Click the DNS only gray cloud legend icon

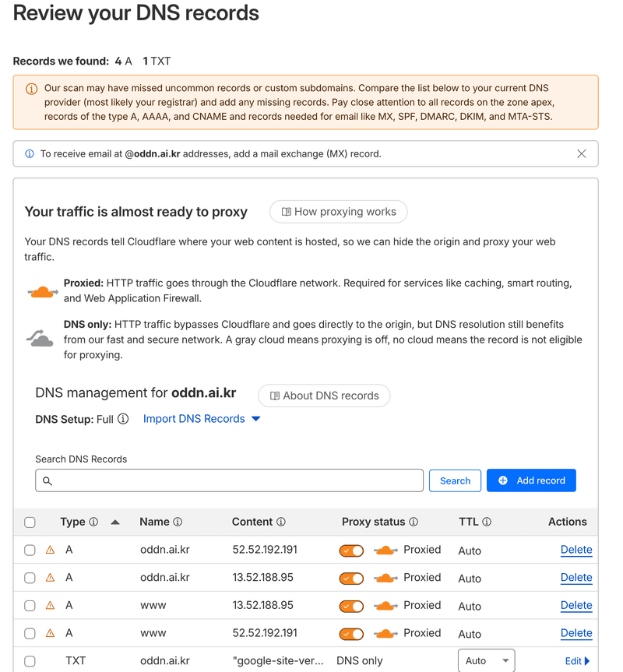tap(40, 338)
